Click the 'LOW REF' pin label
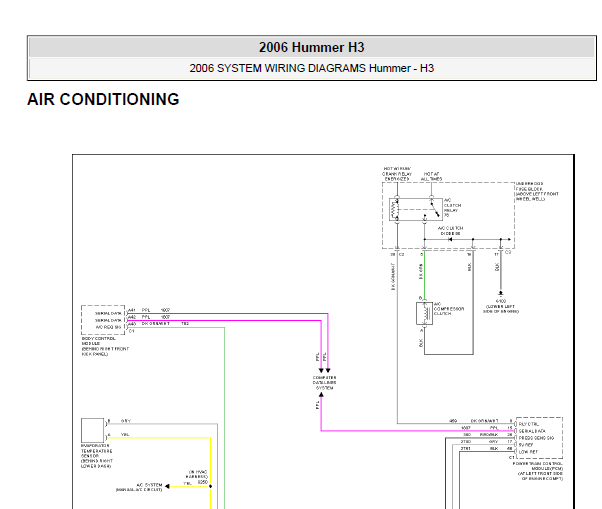Image resolution: width=602 pixels, height=509 pixels. pyautogui.click(x=528, y=452)
